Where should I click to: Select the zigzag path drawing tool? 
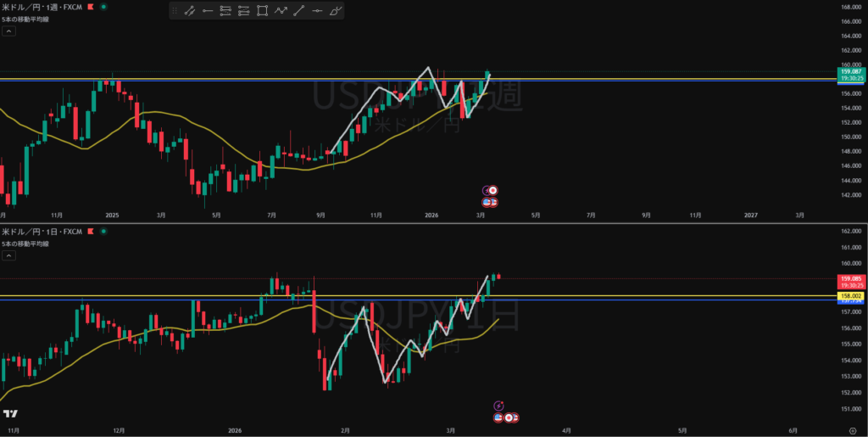point(281,11)
